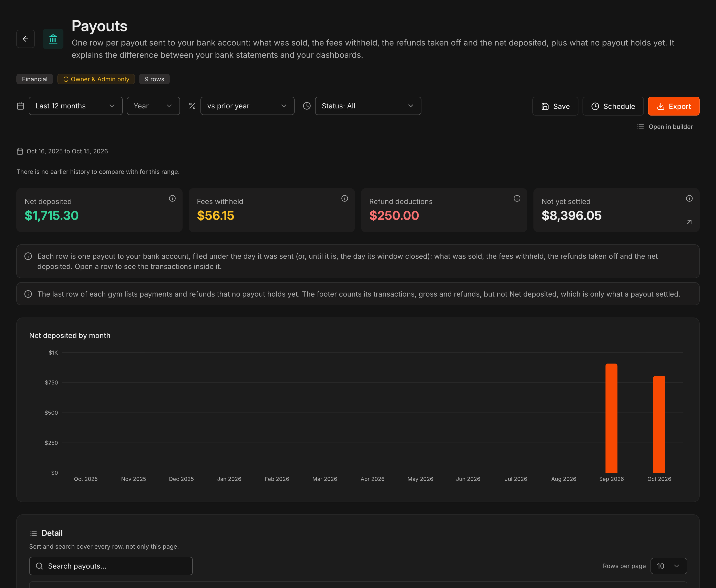Export the Payouts report
Image resolution: width=716 pixels, height=588 pixels.
[673, 106]
